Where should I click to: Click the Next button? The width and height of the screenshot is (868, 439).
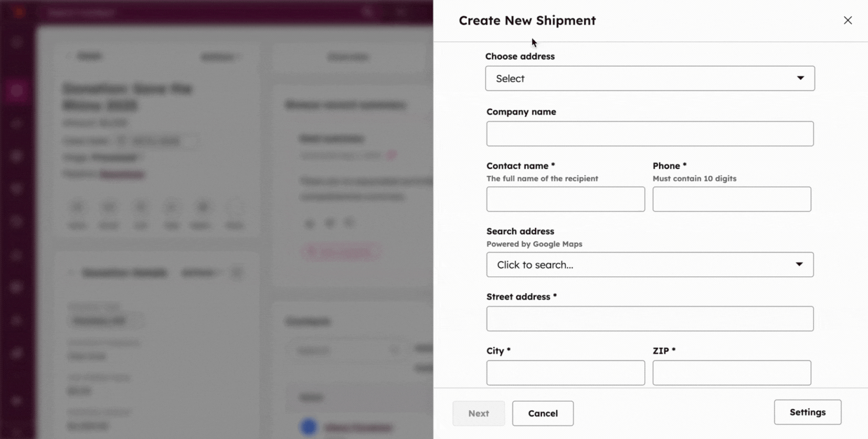[x=478, y=413]
